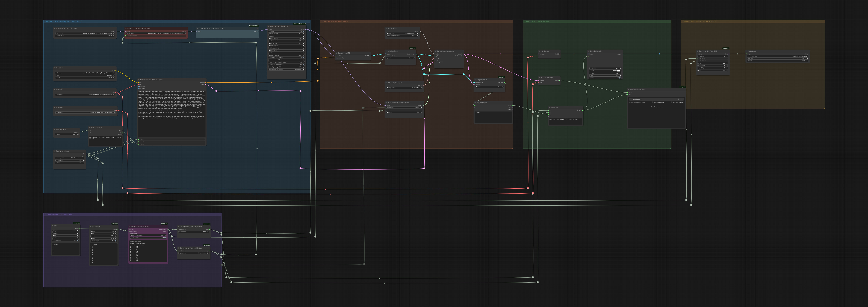Collapse the Turbo sampler: er_sde node
Viewport: 868px width, 307px height.
tap(386, 83)
